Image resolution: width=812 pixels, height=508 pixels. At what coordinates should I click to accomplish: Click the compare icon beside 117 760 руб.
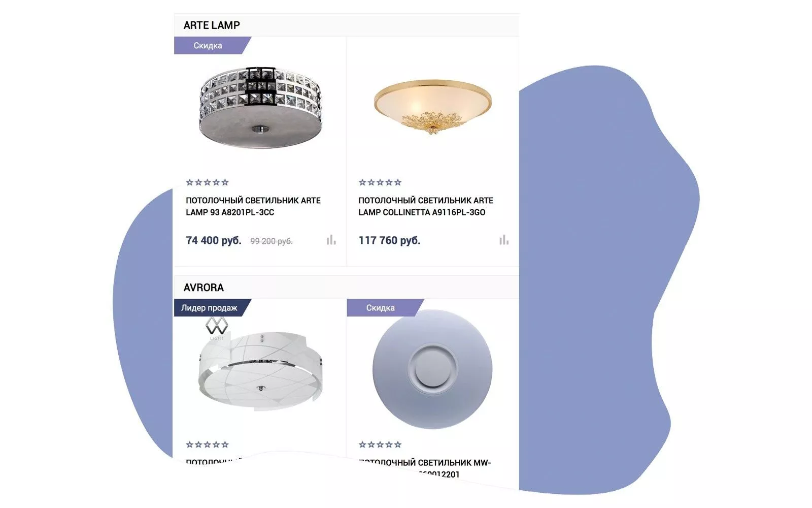coord(503,240)
